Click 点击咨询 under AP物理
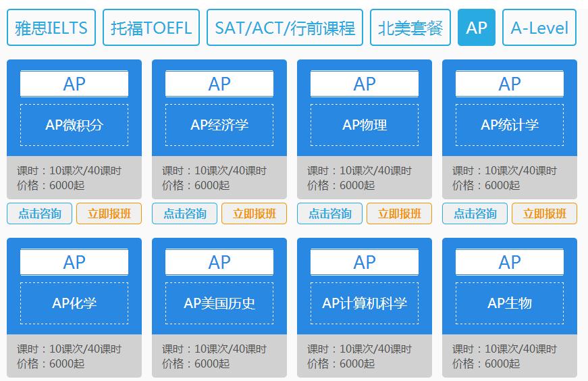Viewport: 588px width, 381px height. (329, 213)
